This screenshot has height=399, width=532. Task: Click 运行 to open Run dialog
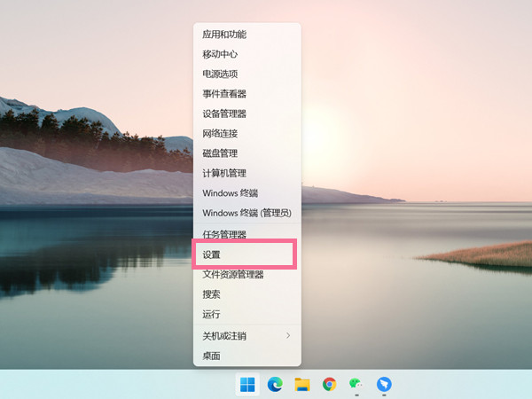pos(211,314)
